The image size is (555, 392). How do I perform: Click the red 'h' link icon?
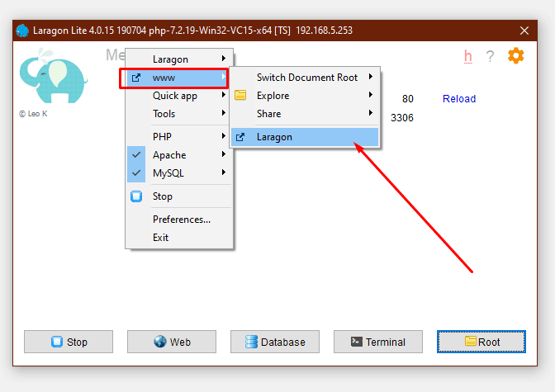pos(468,57)
